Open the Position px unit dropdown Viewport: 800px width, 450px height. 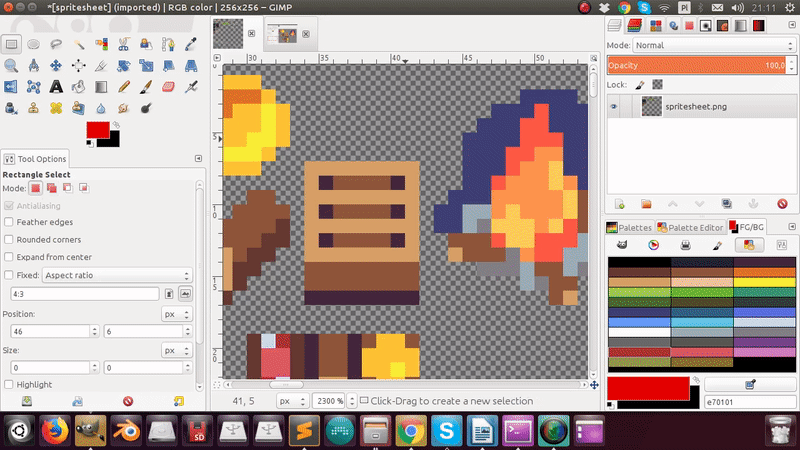tap(176, 314)
